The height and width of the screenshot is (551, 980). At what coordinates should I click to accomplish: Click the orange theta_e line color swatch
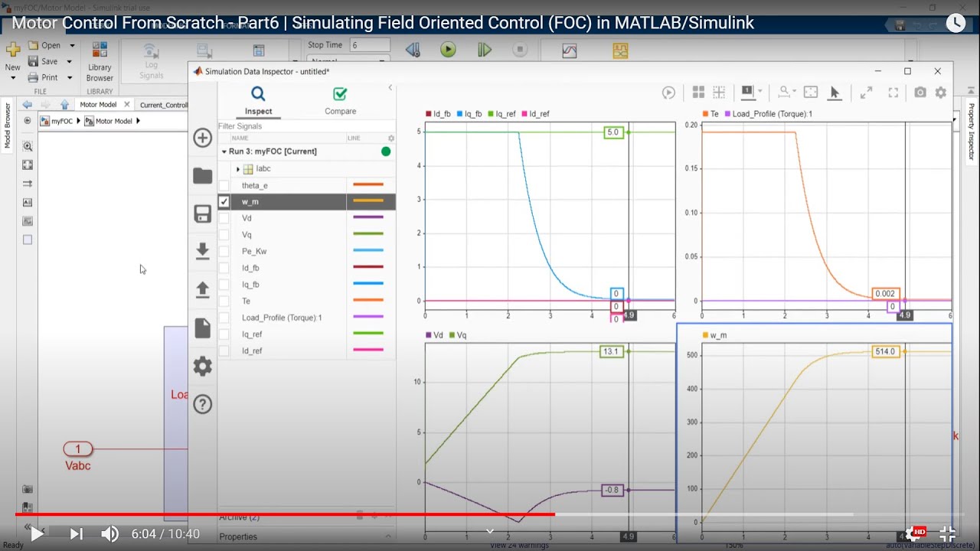pyautogui.click(x=367, y=185)
